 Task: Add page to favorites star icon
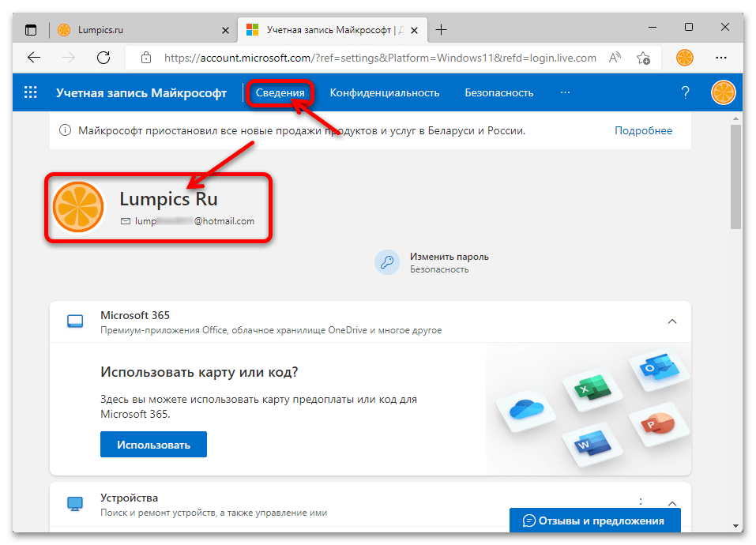(x=643, y=58)
